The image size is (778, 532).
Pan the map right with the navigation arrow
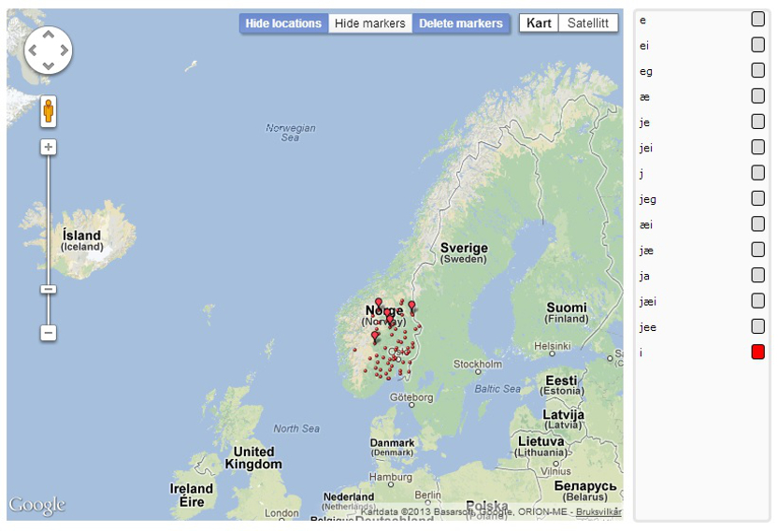click(63, 50)
